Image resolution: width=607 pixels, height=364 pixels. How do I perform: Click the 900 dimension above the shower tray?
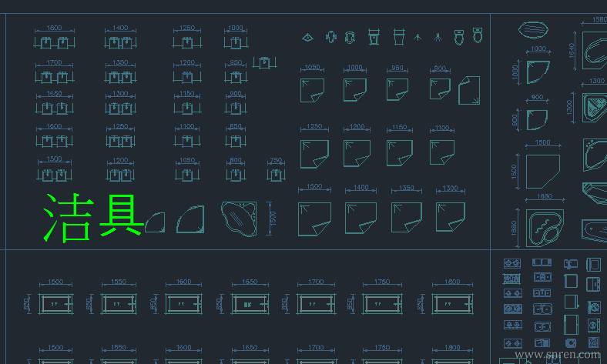[440, 68]
